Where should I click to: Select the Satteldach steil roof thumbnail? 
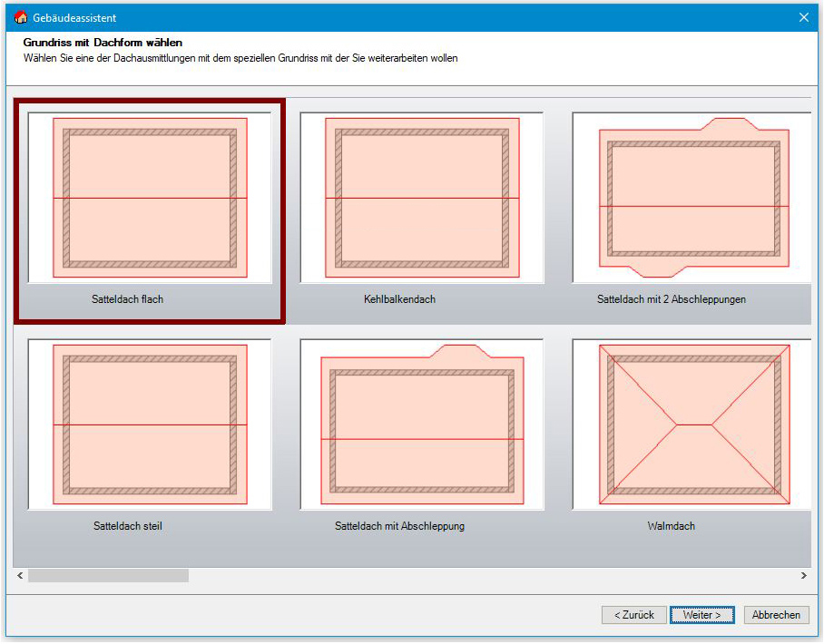150,424
